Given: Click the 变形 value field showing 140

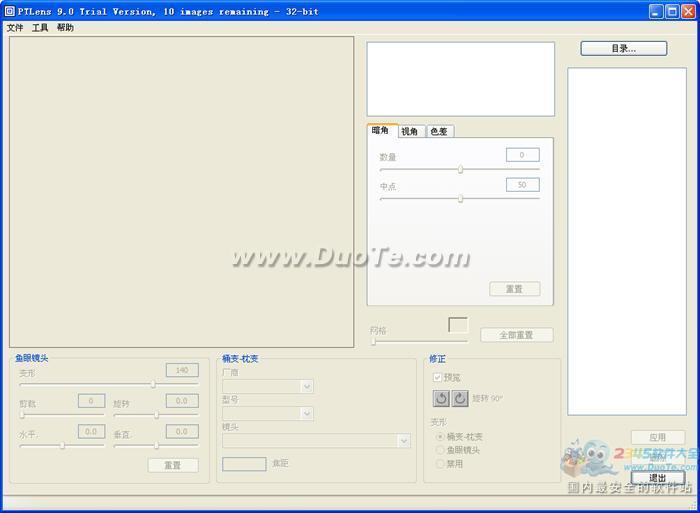Looking at the screenshot, I should pos(182,370).
